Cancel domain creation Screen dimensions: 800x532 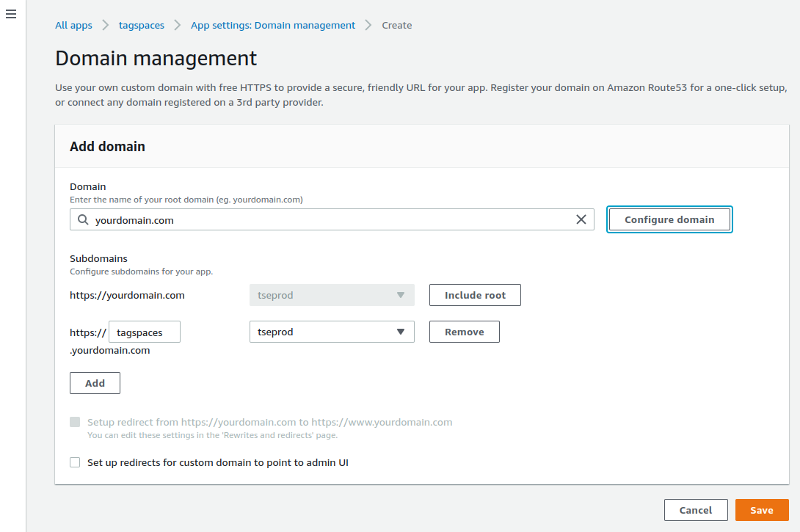coord(695,510)
